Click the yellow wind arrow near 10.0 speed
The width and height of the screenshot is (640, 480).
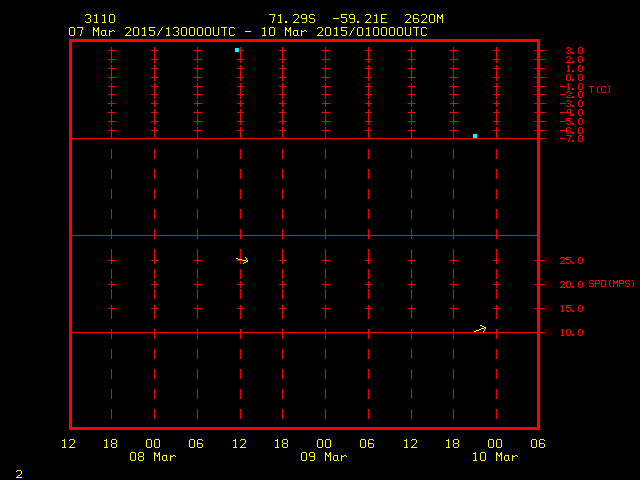(x=480, y=329)
